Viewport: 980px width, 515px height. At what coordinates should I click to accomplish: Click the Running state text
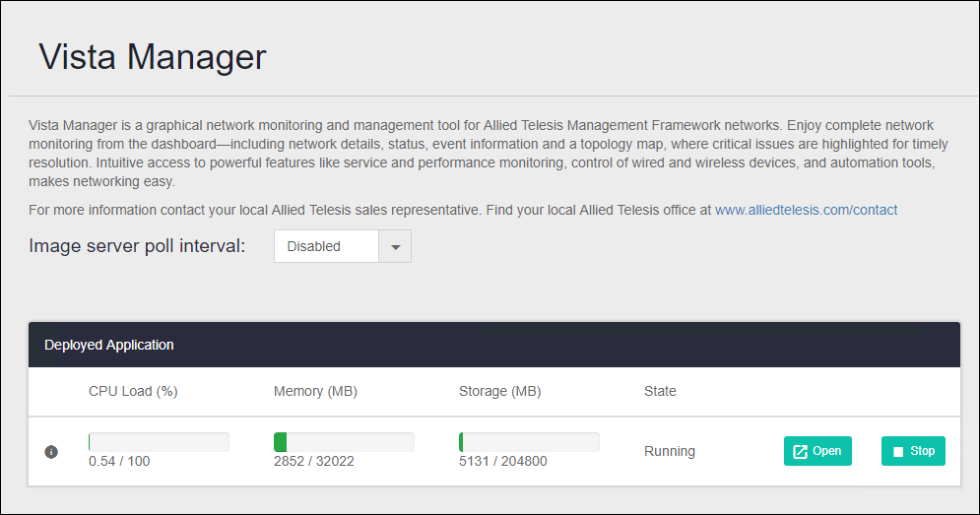point(670,451)
